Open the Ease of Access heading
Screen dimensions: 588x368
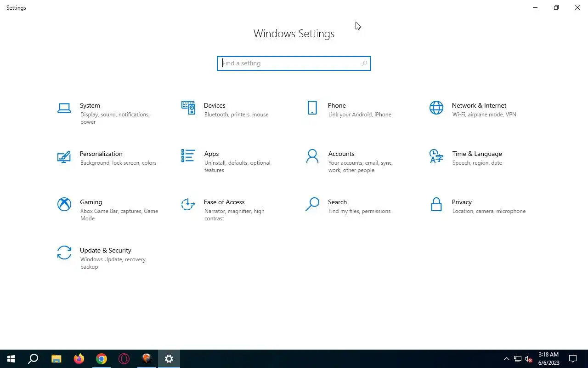point(224,202)
